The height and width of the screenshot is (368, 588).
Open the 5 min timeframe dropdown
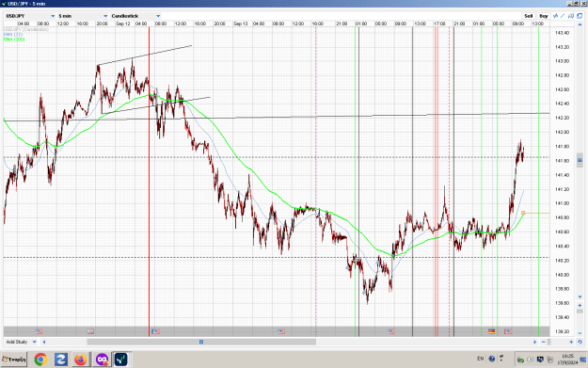click(83, 16)
